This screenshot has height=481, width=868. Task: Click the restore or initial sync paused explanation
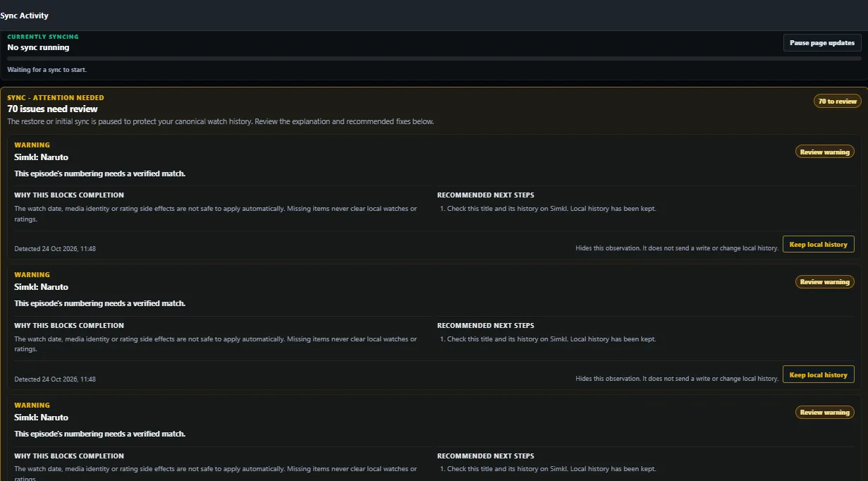pos(221,121)
